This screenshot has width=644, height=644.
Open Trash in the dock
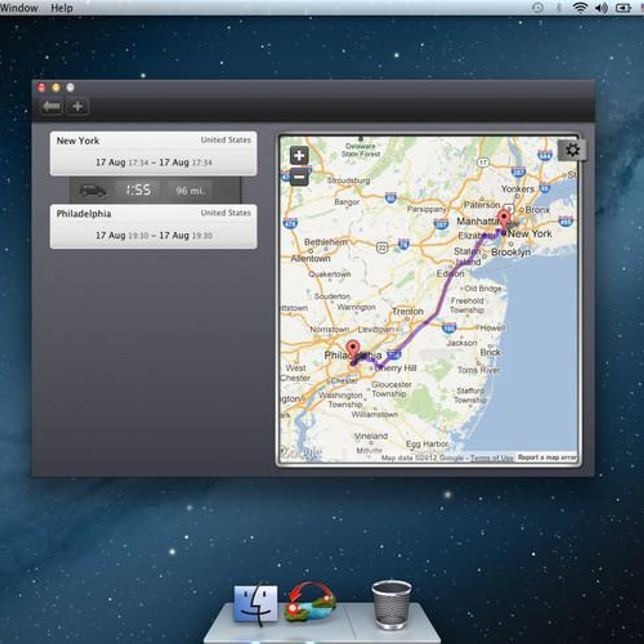391,605
